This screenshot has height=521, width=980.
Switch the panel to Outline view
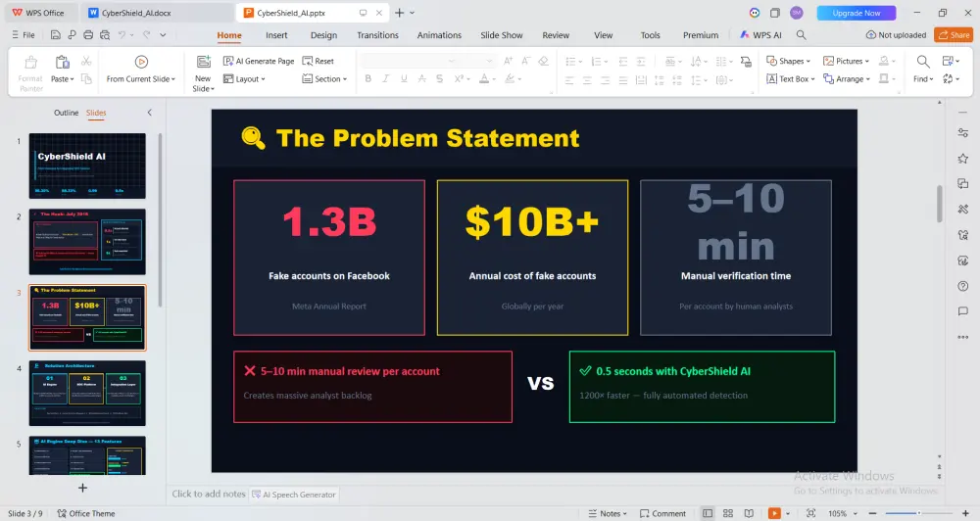67,113
